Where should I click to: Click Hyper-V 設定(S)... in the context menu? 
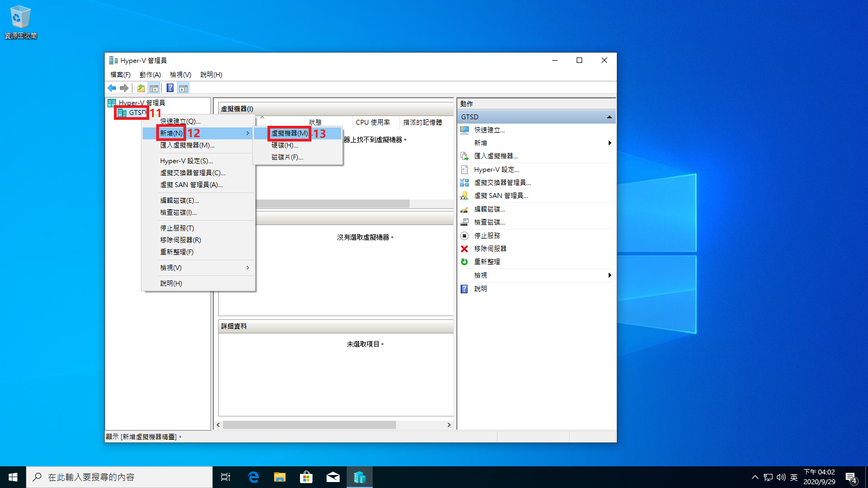pyautogui.click(x=186, y=161)
